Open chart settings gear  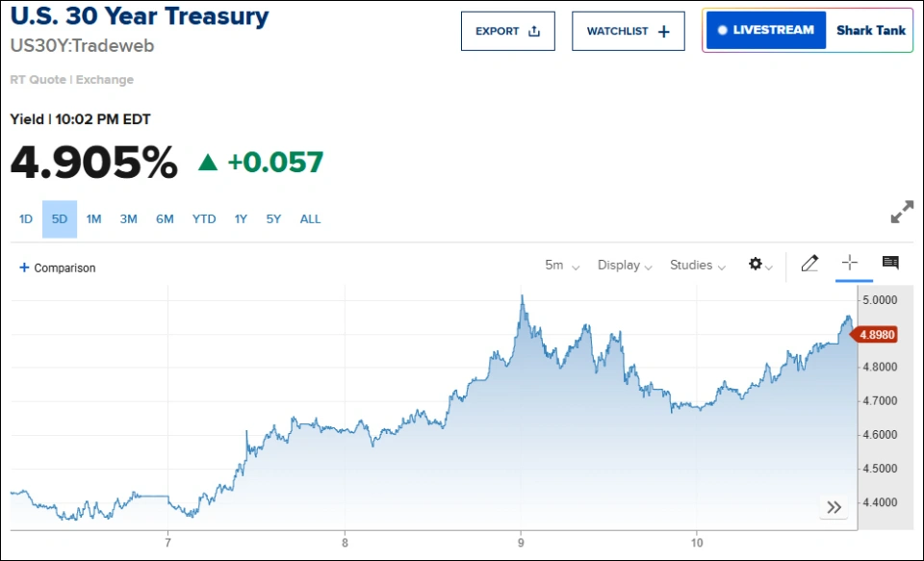(x=760, y=265)
